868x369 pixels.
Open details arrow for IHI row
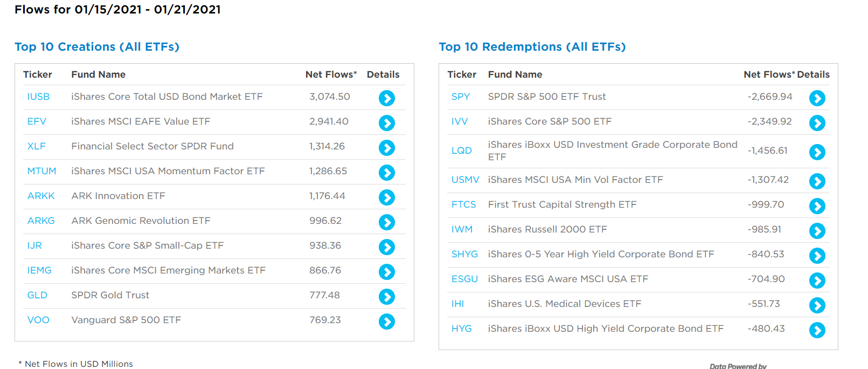pos(817,305)
